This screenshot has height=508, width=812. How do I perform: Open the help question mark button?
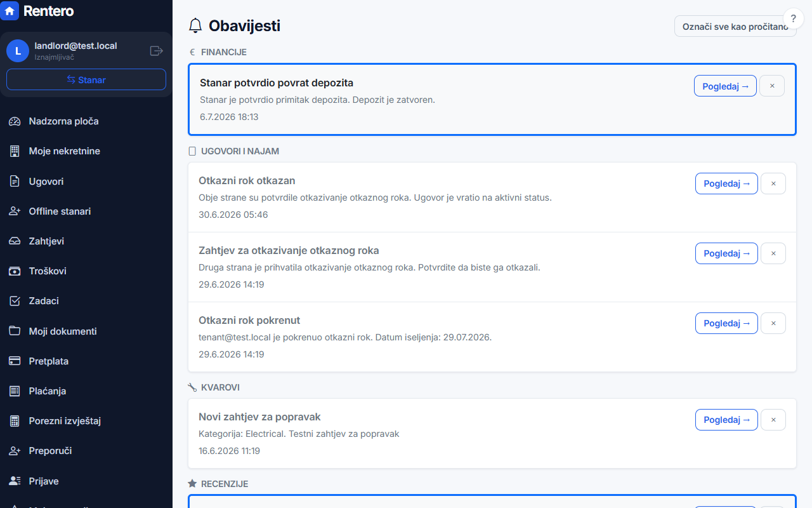coord(793,18)
